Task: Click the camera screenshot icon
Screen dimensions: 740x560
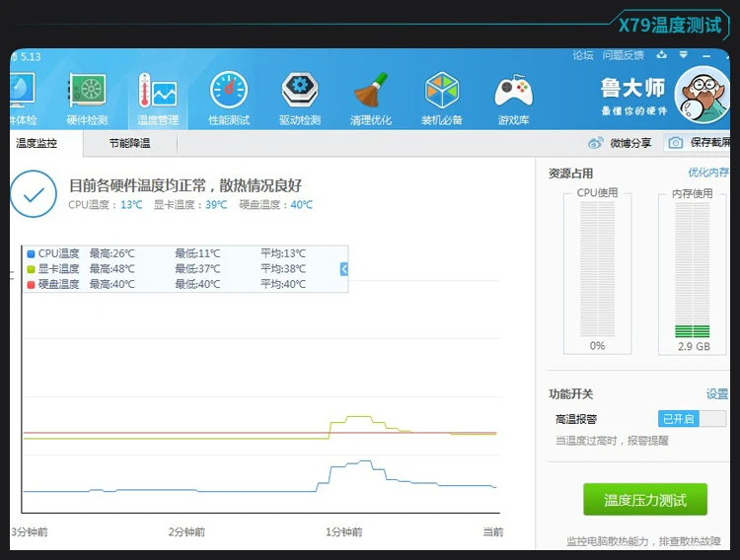Action: click(x=676, y=143)
